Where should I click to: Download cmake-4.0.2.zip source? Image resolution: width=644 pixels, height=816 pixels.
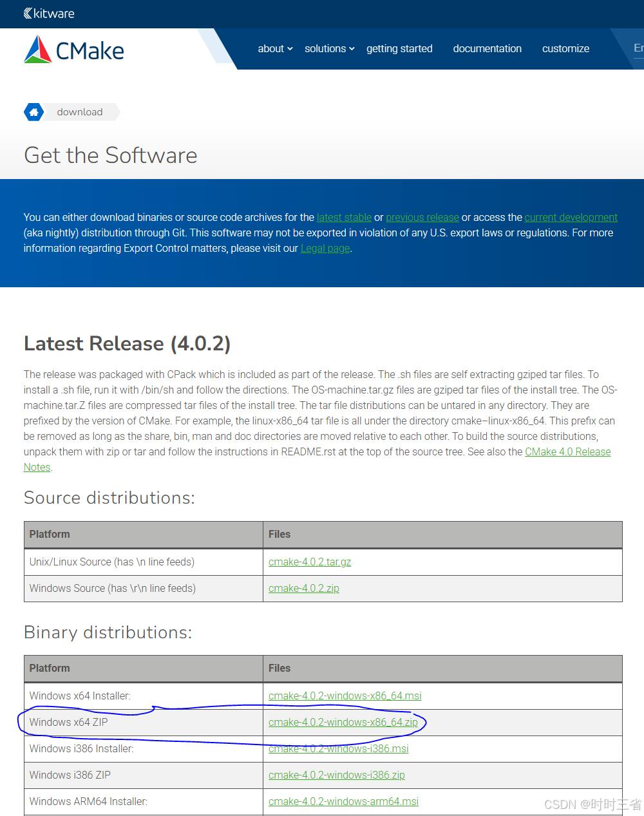[304, 589]
